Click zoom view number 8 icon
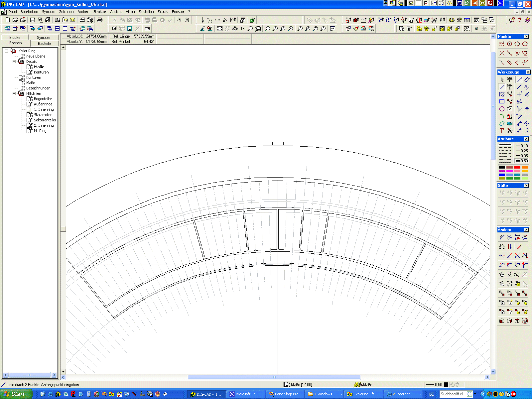Viewport: 532px width, 399px height. (x=323, y=29)
